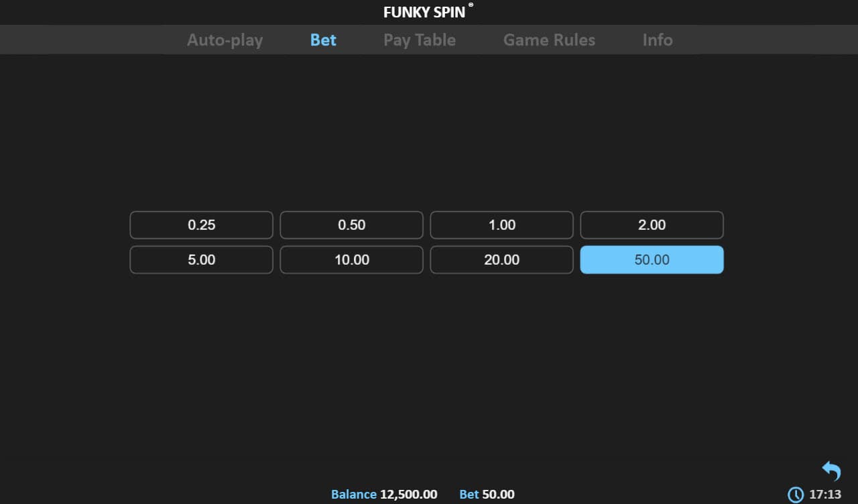Click the highlighted 50.00 bet button
Screen dimensions: 858x504
point(652,260)
